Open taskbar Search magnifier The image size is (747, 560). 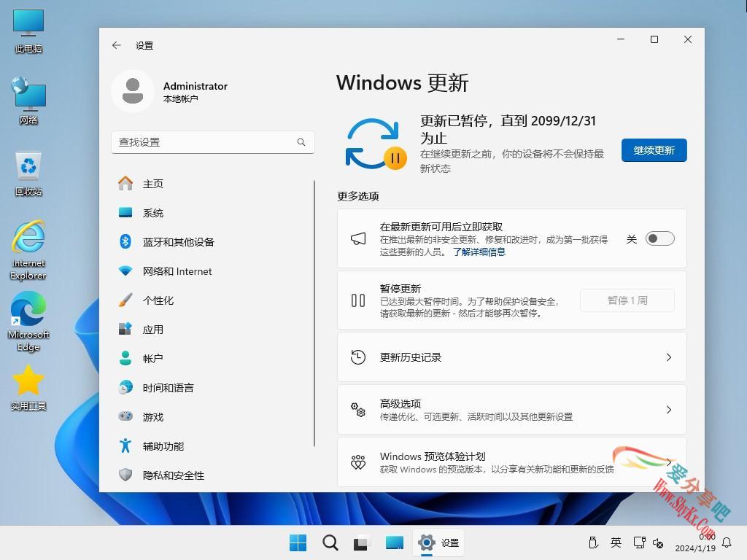(330, 542)
